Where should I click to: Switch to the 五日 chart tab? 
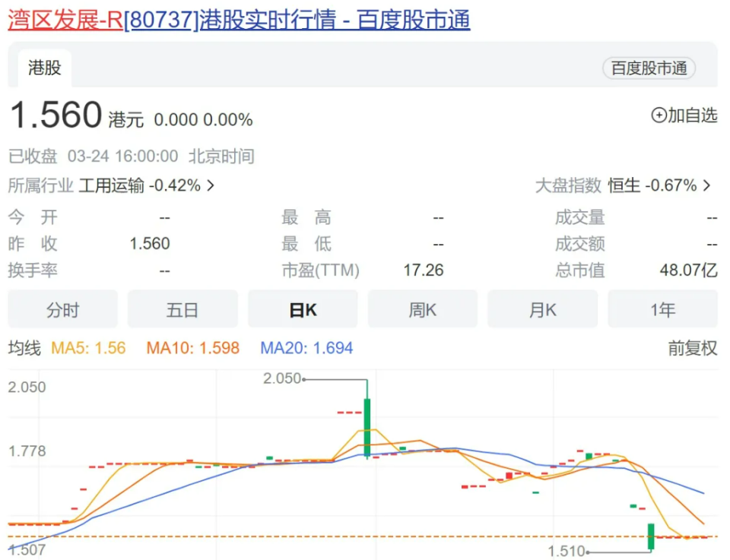click(x=182, y=309)
